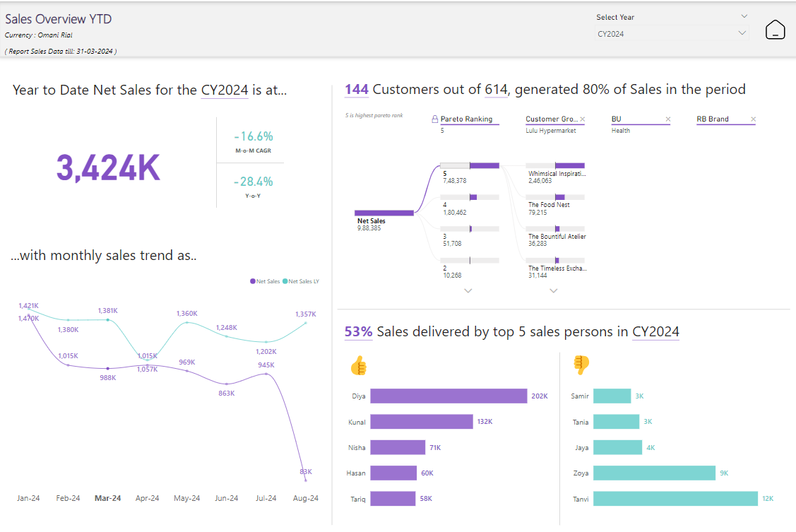Click the 3,424K net sales KPI card
Screen dimensions: 796x532
pyautogui.click(x=108, y=167)
